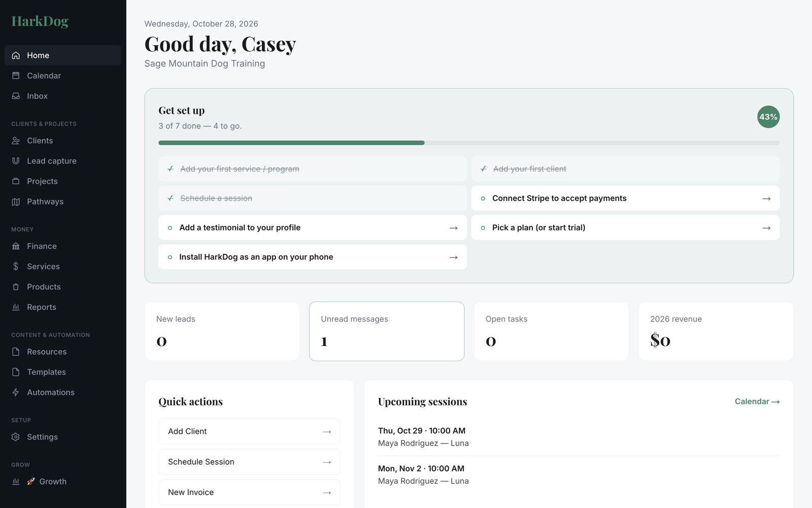Image resolution: width=812 pixels, height=508 pixels.
Task: Click the HarkDog logo
Action: point(40,21)
